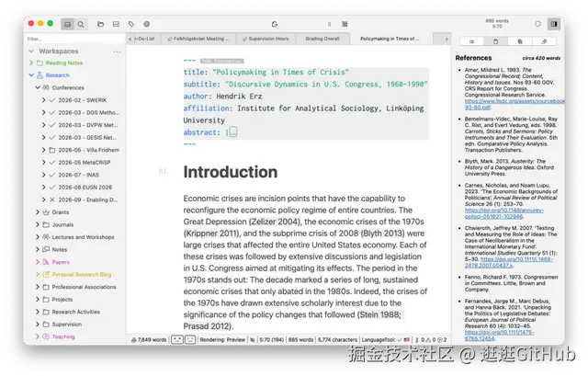
Task: Click the crossed icon after Rendering: Preview
Action: 253,339
